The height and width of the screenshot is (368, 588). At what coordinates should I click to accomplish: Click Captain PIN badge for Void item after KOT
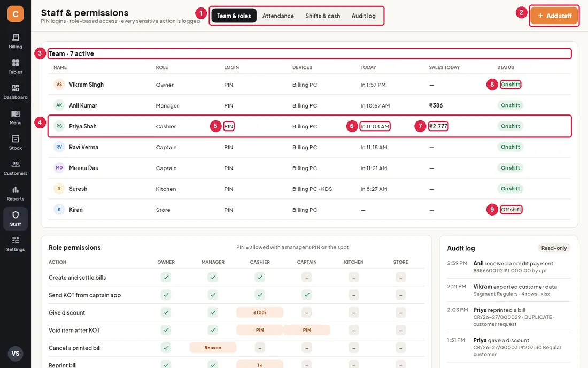click(307, 330)
